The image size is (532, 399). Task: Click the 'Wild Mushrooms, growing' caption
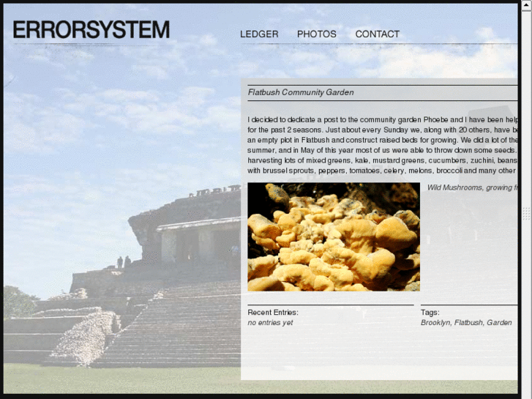click(472, 187)
